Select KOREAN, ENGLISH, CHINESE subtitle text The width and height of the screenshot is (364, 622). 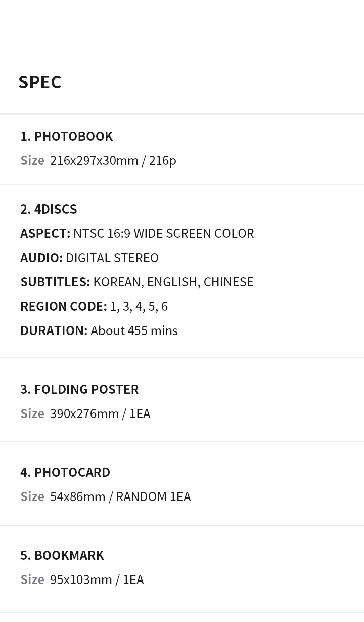[173, 282]
